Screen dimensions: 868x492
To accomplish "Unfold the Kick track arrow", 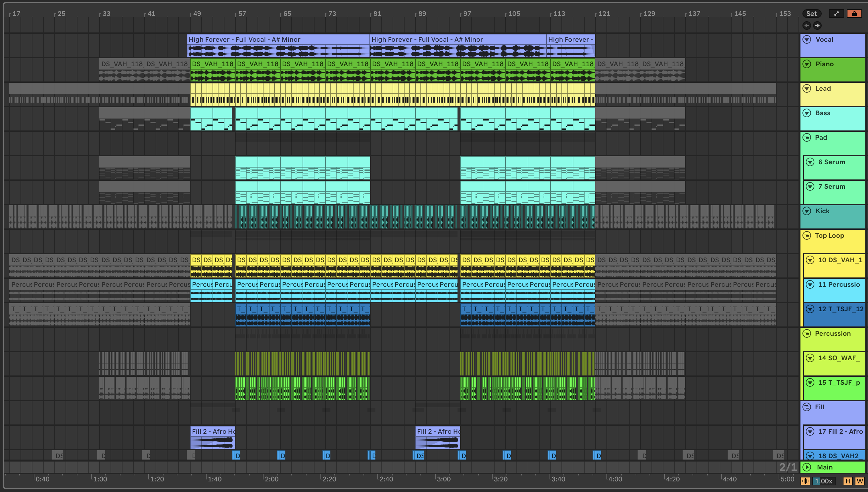I will tap(807, 211).
